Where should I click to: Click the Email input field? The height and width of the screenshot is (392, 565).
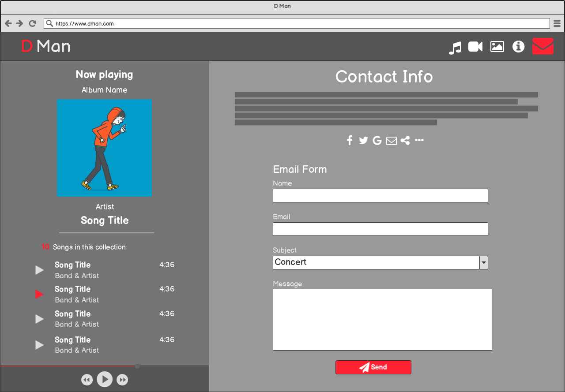tap(380, 229)
